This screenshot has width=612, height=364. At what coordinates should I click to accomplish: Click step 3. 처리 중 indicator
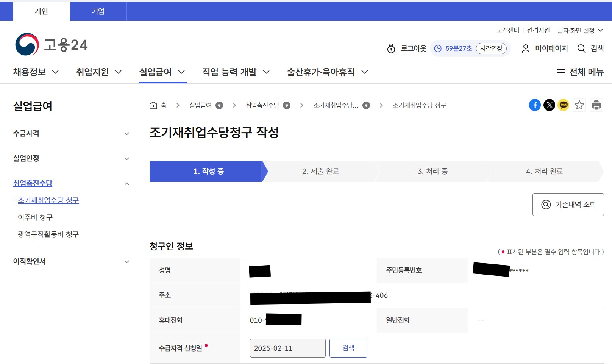point(432,171)
